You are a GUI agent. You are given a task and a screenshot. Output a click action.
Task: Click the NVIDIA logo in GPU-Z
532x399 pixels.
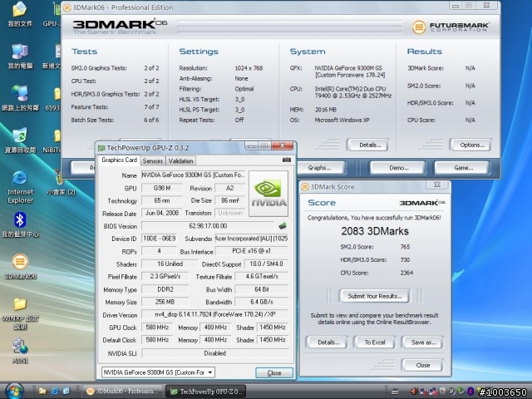coord(268,194)
